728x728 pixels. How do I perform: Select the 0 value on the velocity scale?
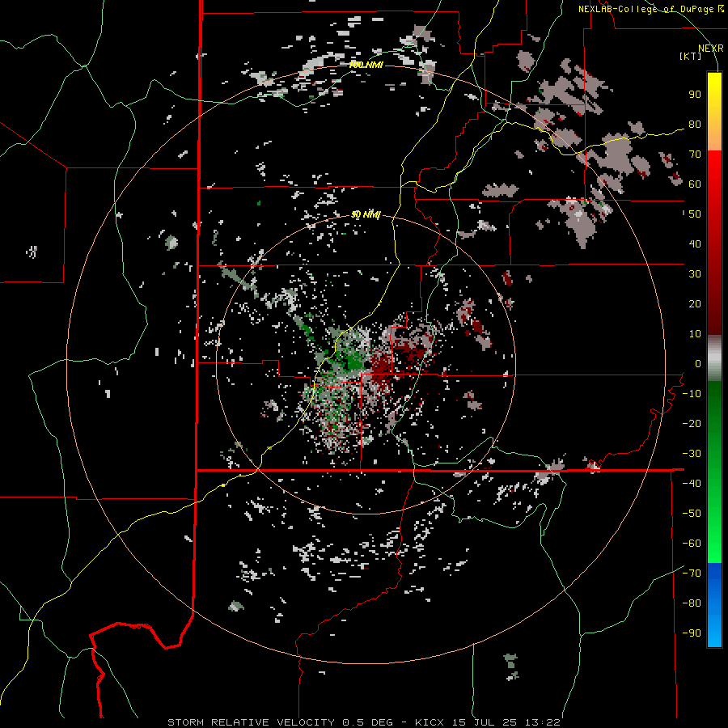click(x=698, y=363)
